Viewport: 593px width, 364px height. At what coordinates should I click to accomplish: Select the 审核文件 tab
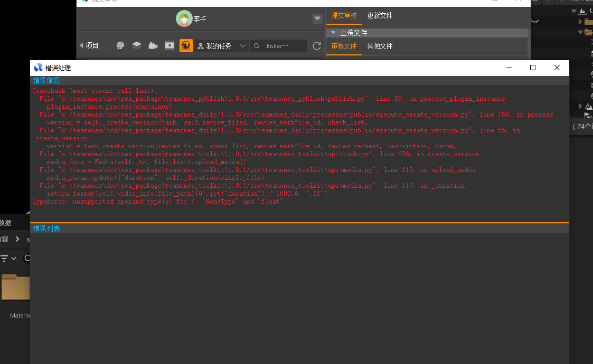344,46
